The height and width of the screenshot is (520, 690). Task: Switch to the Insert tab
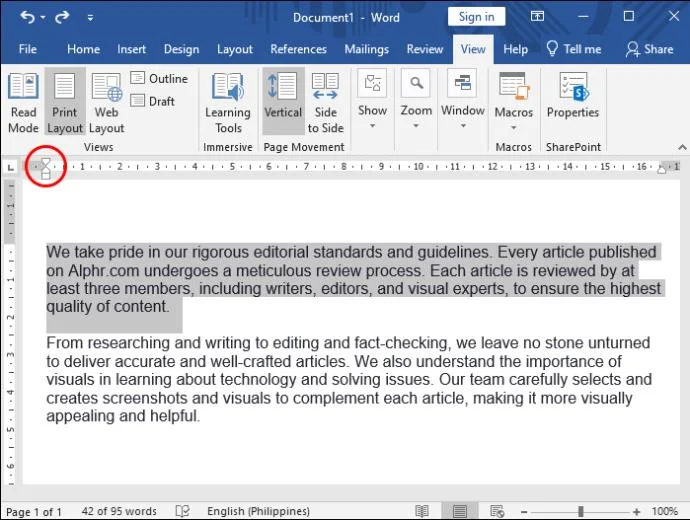pyautogui.click(x=131, y=49)
